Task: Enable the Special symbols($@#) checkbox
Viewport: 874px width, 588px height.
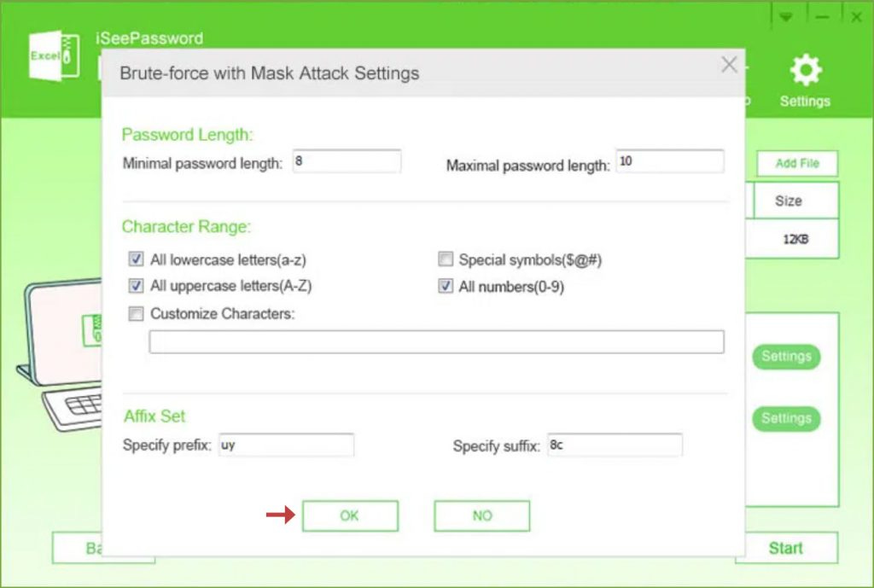Action: click(445, 259)
